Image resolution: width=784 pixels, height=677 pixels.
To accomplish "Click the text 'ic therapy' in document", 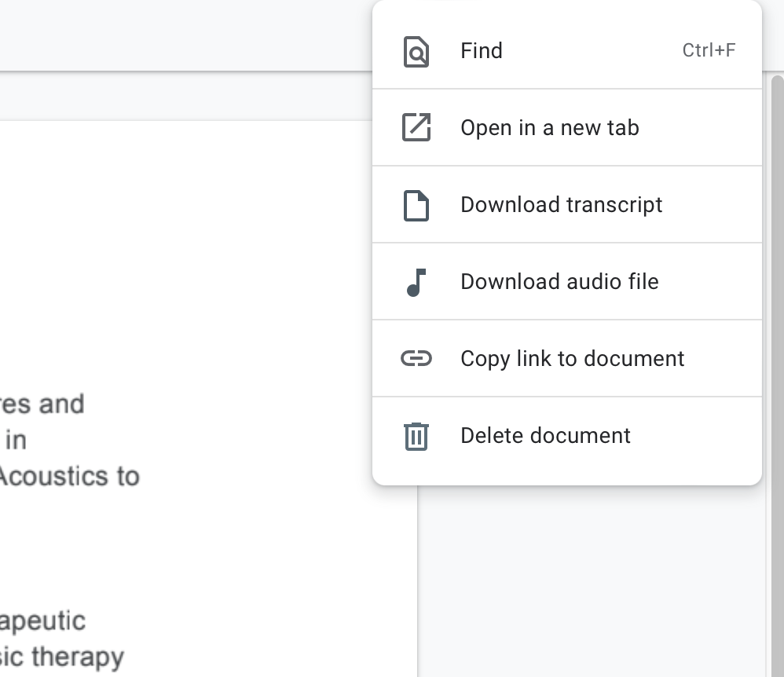I will [62, 657].
